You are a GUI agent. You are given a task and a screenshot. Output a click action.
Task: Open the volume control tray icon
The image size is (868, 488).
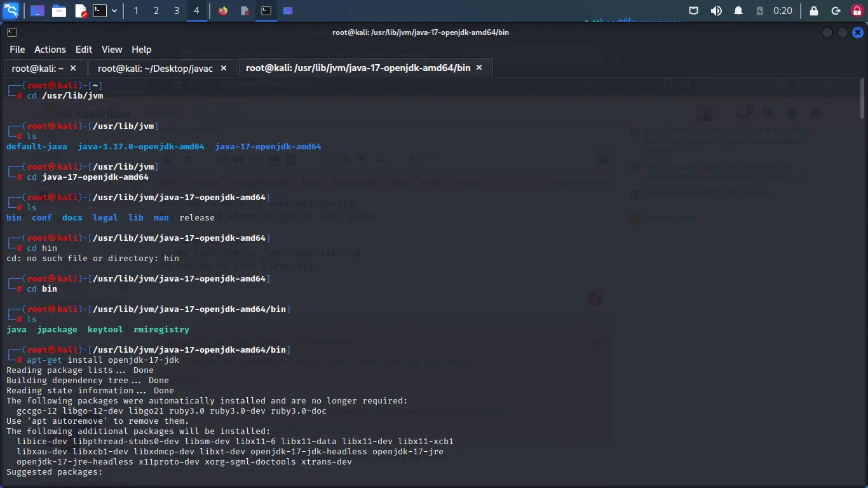click(x=716, y=11)
